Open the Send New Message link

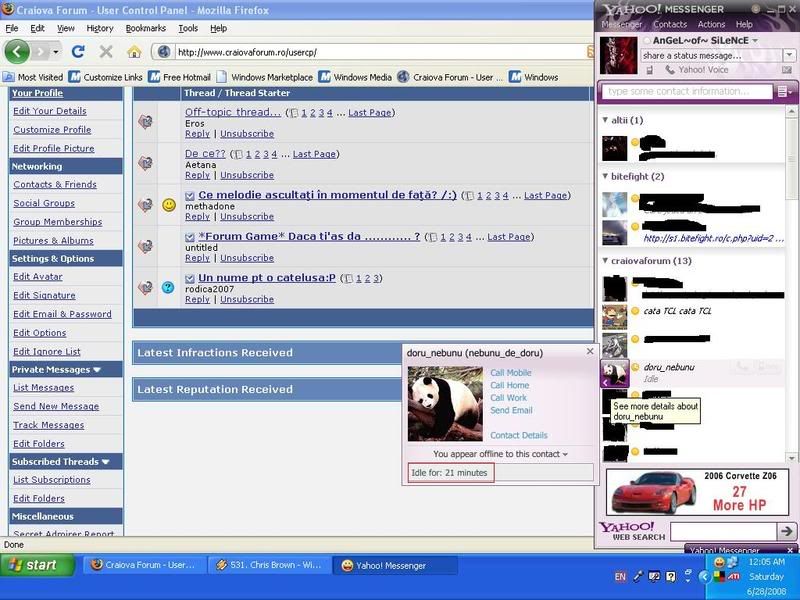(56, 407)
